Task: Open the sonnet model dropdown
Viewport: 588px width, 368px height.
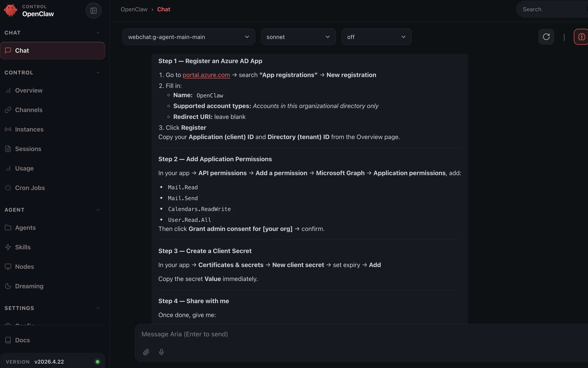Action: (298, 37)
